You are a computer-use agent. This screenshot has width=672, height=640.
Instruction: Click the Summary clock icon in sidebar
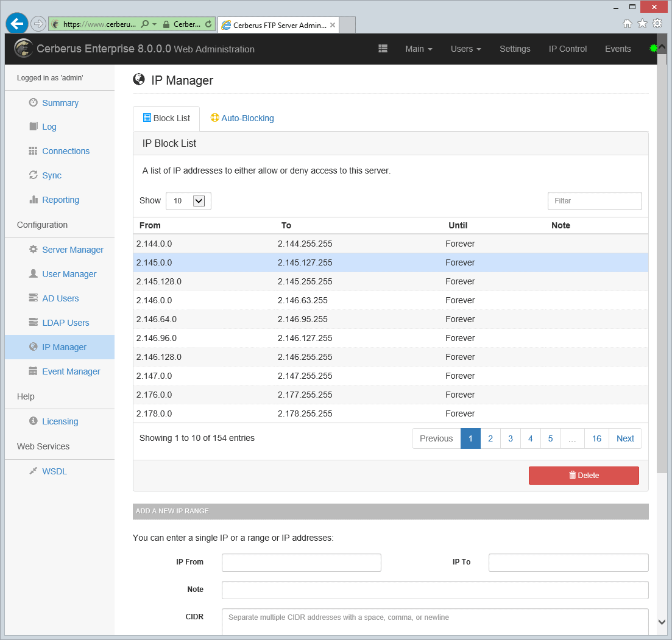[x=33, y=102]
